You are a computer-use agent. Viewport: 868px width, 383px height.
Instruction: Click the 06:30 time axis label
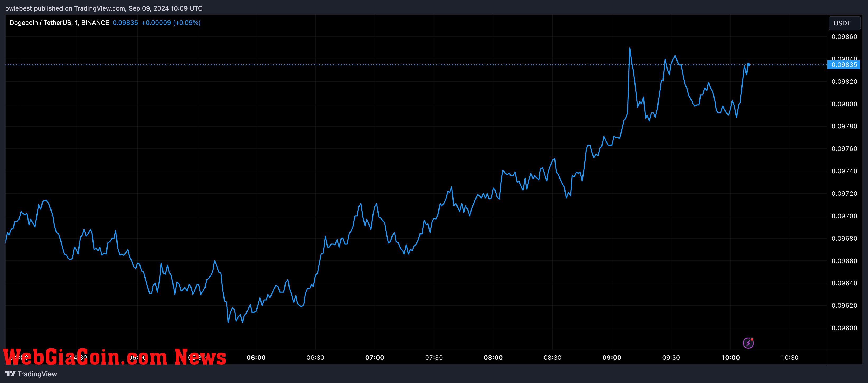coord(315,357)
